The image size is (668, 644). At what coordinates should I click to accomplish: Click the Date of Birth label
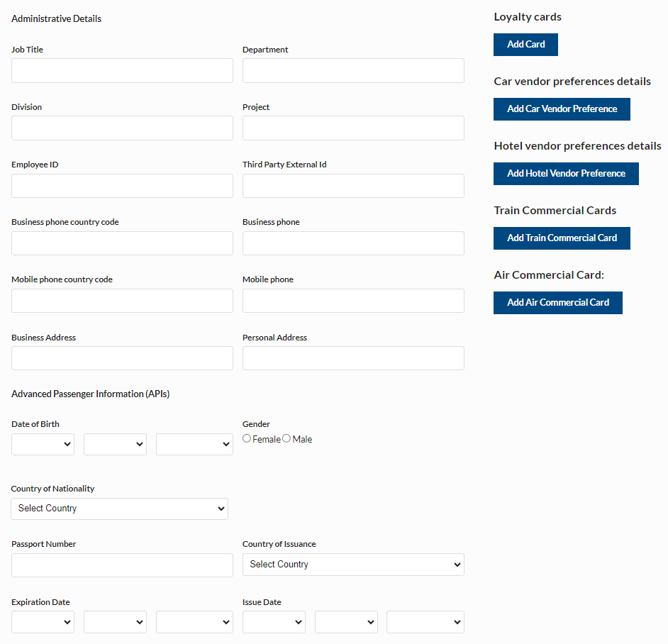(x=35, y=424)
